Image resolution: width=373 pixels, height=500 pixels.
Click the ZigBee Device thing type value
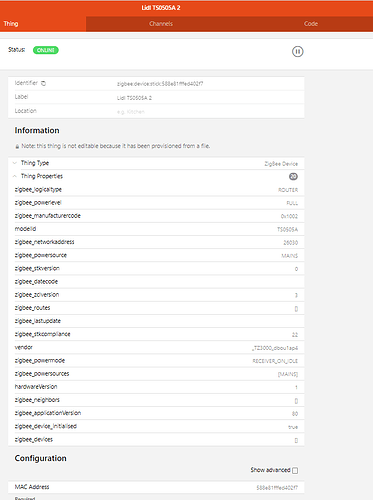pos(281,164)
